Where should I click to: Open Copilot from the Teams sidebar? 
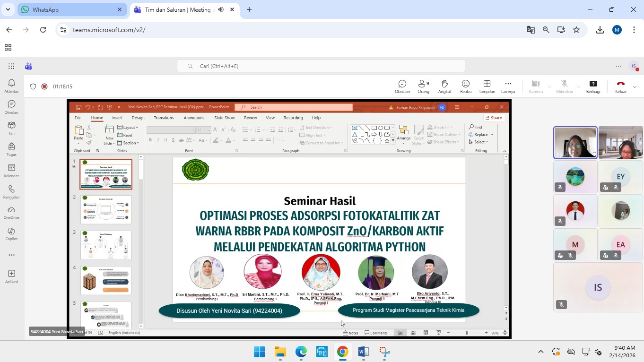coord(11,233)
